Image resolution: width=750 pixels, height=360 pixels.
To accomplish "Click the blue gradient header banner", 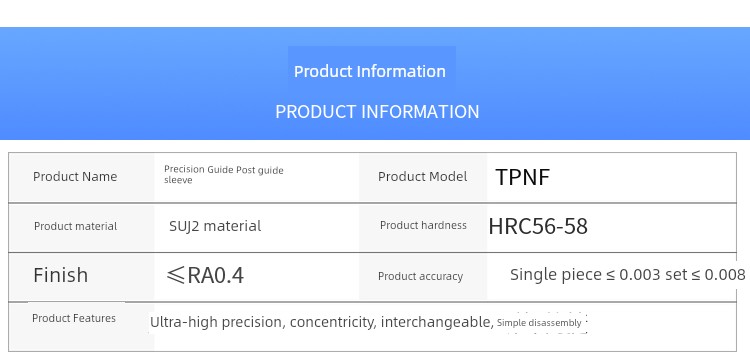I will (375, 84).
